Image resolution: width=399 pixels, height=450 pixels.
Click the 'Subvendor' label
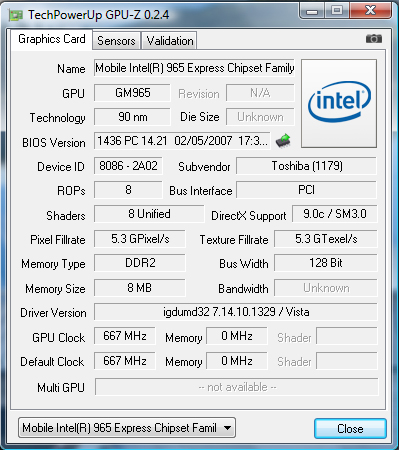204,167
